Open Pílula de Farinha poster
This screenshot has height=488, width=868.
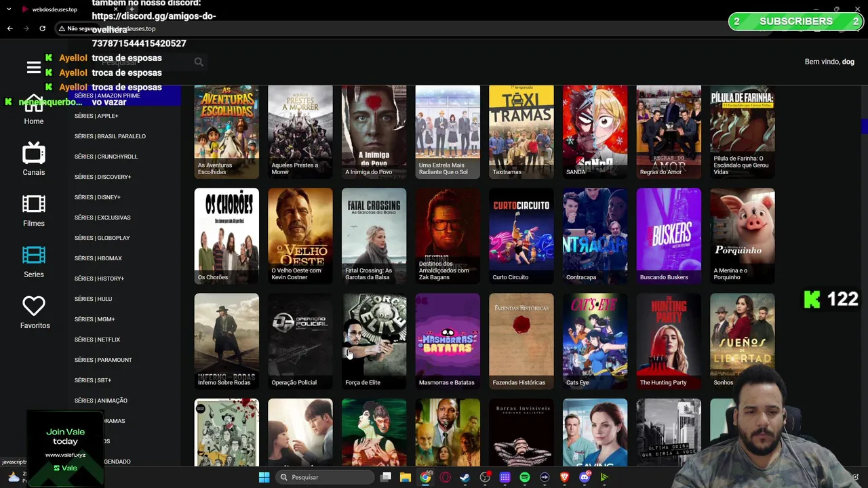click(743, 131)
